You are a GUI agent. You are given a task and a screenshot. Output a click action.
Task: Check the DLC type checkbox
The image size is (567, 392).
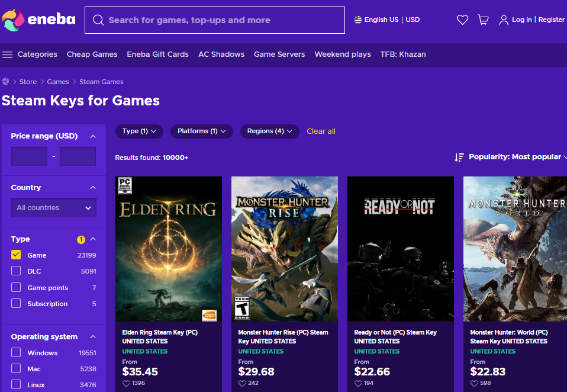(x=16, y=271)
